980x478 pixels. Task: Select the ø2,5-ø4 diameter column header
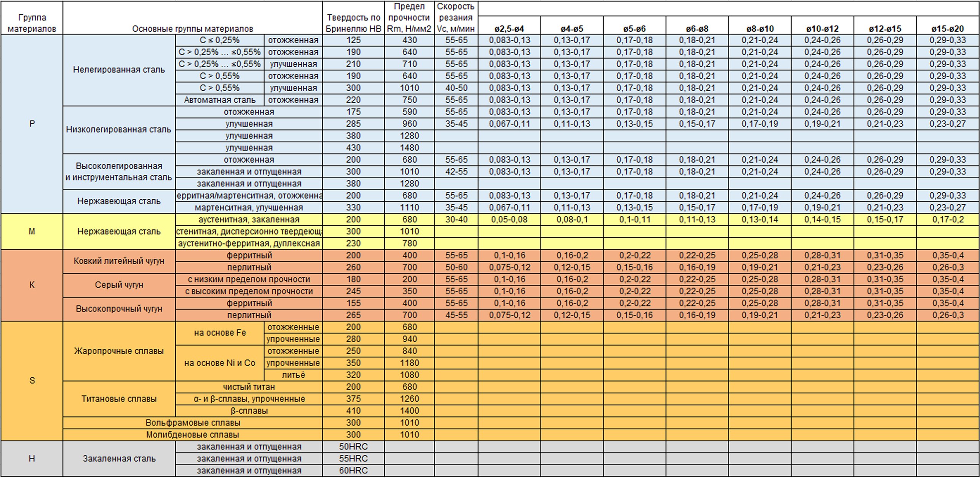pyautogui.click(x=509, y=29)
